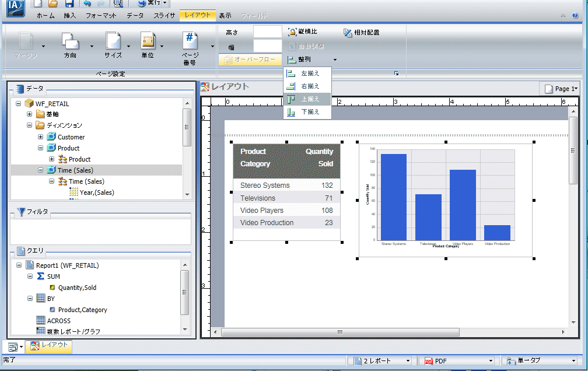Click the preview magnifier icon in quick toolbar
Viewport: 588px width, 371px height.
[x=118, y=3]
